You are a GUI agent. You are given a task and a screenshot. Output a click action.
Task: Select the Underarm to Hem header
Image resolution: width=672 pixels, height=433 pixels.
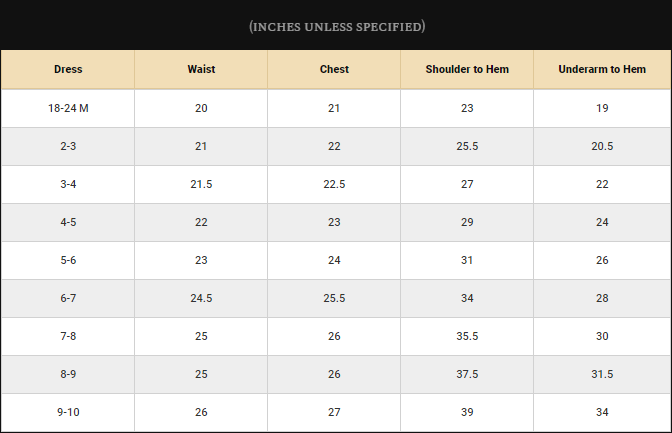tap(602, 69)
